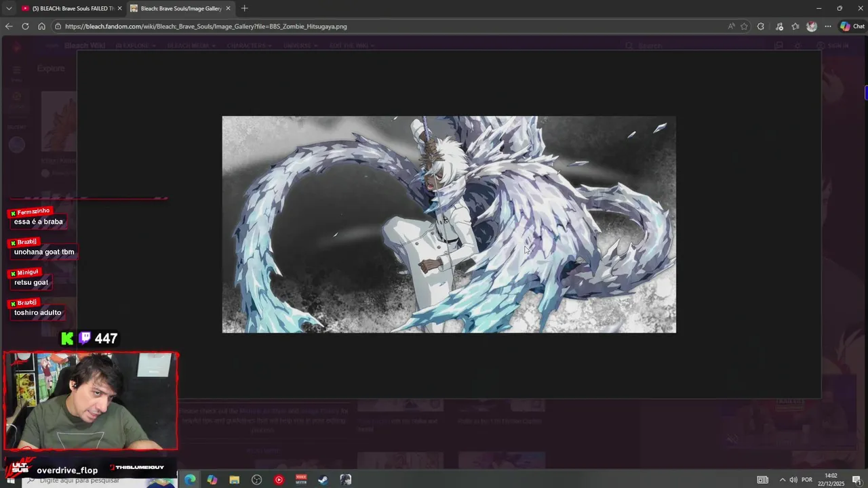
Task: Click chat message 'unohana goat tbm'
Action: (x=44, y=252)
